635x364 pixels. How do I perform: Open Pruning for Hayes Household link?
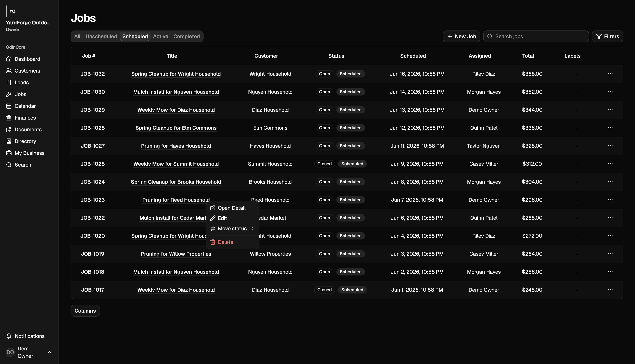pos(176,146)
